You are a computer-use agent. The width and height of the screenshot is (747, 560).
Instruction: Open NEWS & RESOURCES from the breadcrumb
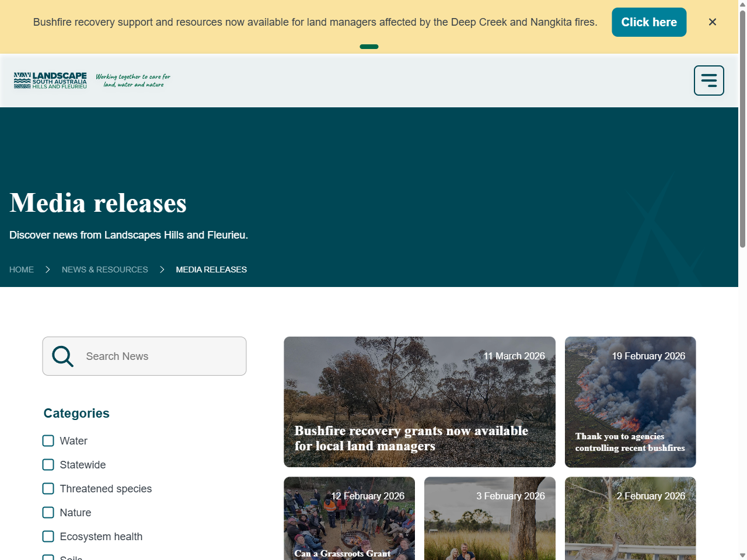tap(105, 269)
